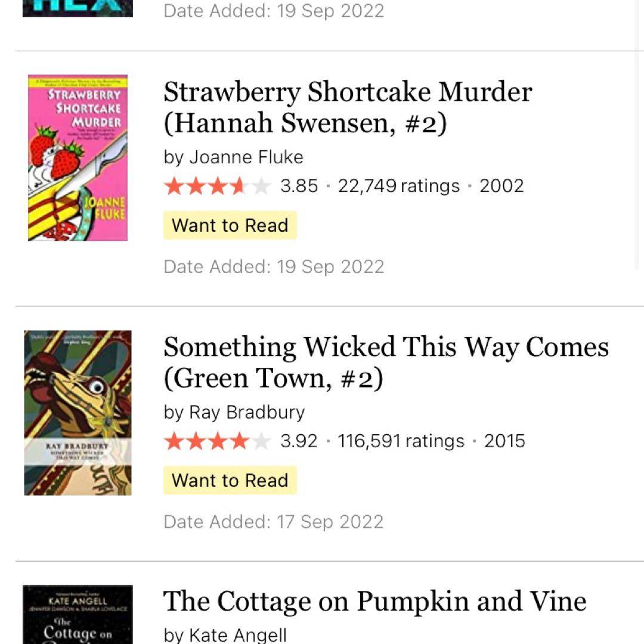View author Ray Bradbury's page
Screen dimensions: 644x644
246,412
